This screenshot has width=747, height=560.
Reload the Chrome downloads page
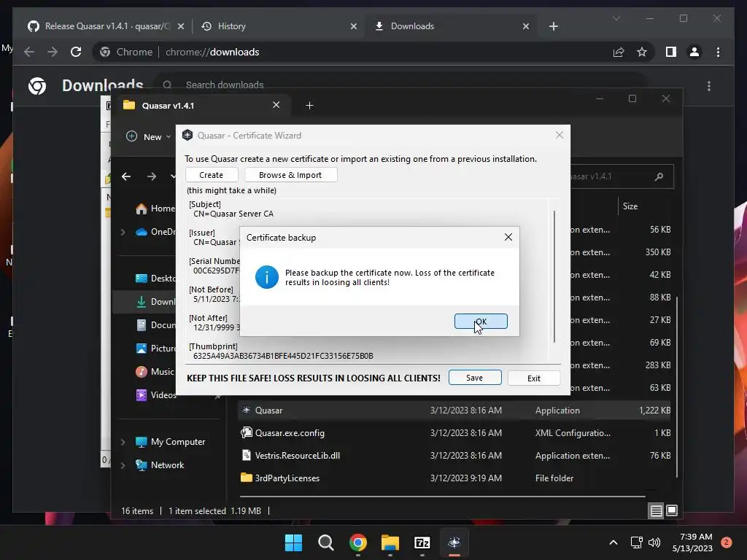click(76, 52)
